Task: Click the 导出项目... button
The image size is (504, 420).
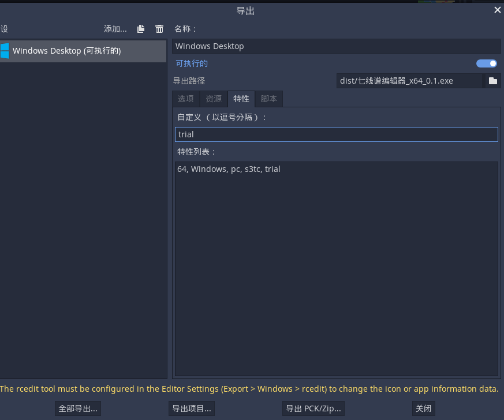Action: (192, 408)
